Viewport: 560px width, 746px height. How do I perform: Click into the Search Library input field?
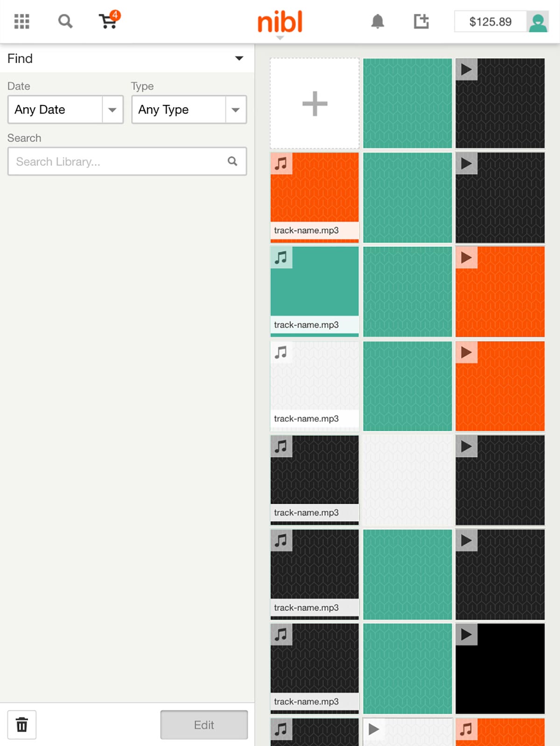[127, 161]
